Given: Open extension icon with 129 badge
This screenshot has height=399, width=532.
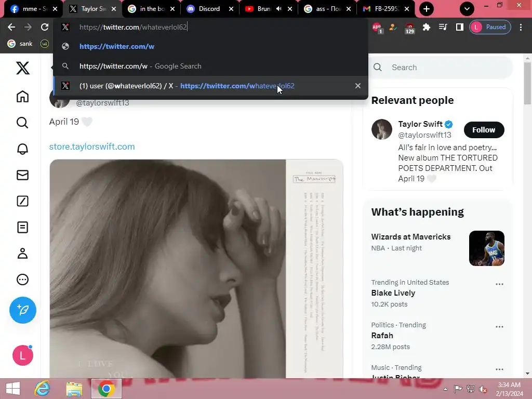Looking at the screenshot, I should pos(410,29).
